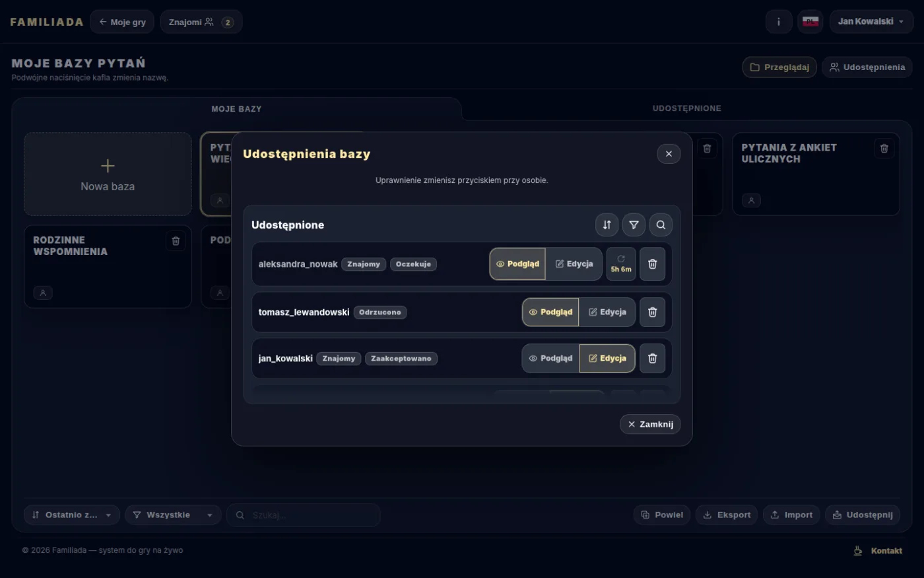Screen dimensions: 924x578
Task: Click the coffee cup icon in footer
Action: click(858, 551)
